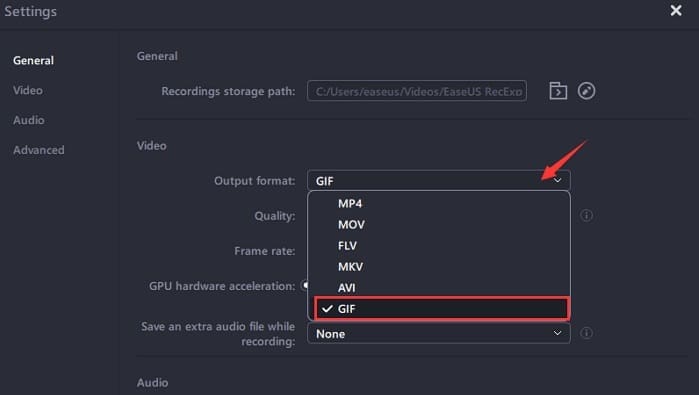Open the Audio settings tab
This screenshot has height=395, width=699.
click(29, 120)
